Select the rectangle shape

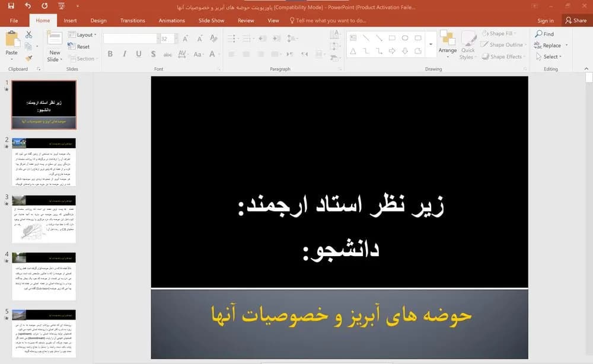pyautogui.click(x=392, y=38)
